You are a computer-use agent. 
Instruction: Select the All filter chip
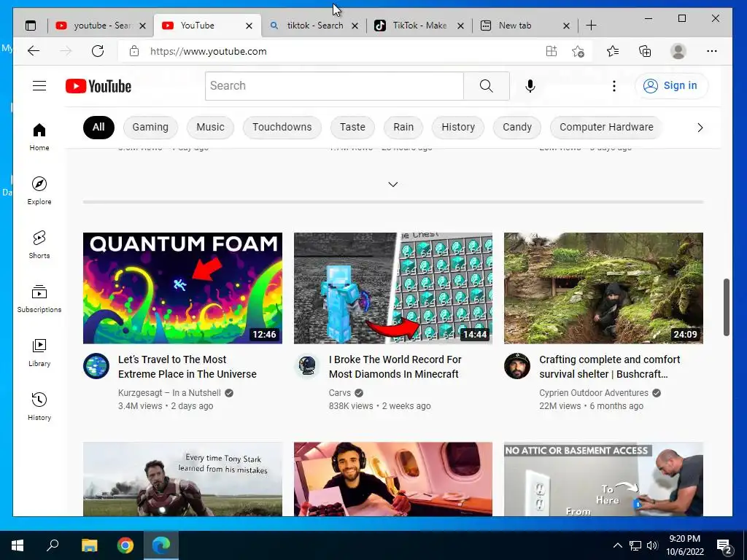(98, 127)
